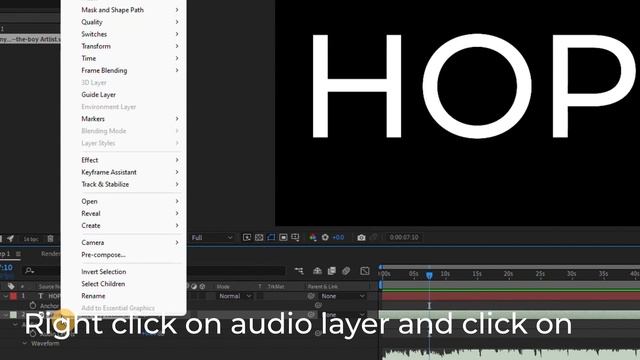640x360 pixels.
Task: Open the show channel color icon
Action: (313, 237)
